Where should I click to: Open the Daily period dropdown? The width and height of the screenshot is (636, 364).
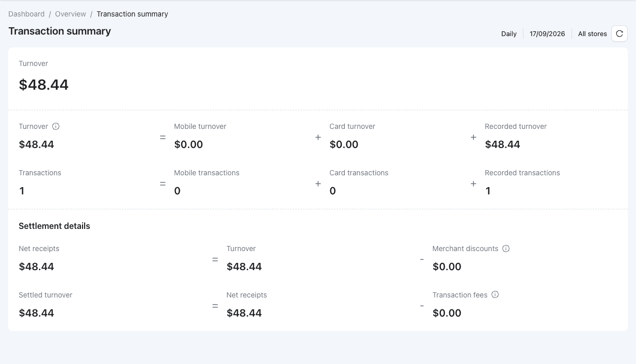pos(509,34)
